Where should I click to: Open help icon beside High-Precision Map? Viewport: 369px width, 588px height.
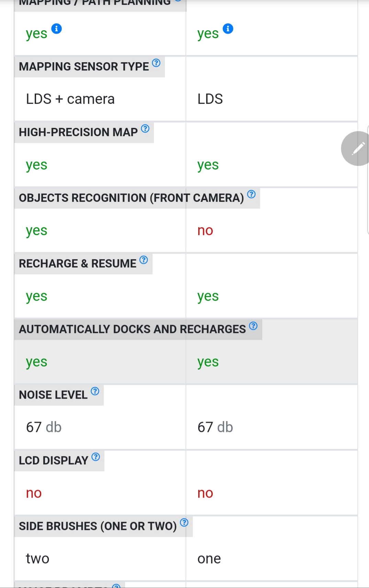(x=145, y=129)
